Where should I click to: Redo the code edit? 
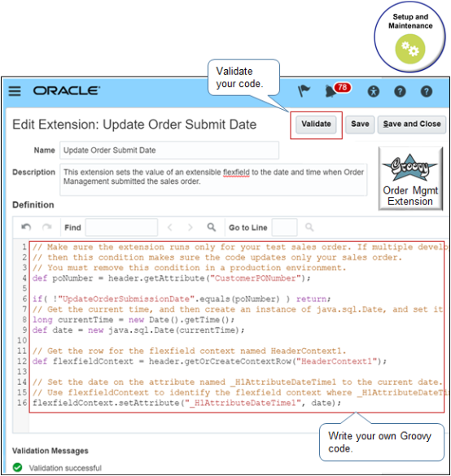[x=46, y=227]
